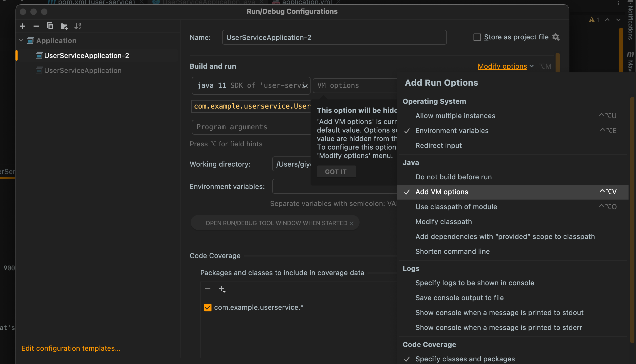Focus the Program arguments field
This screenshot has height=364, width=636.
[x=251, y=127]
